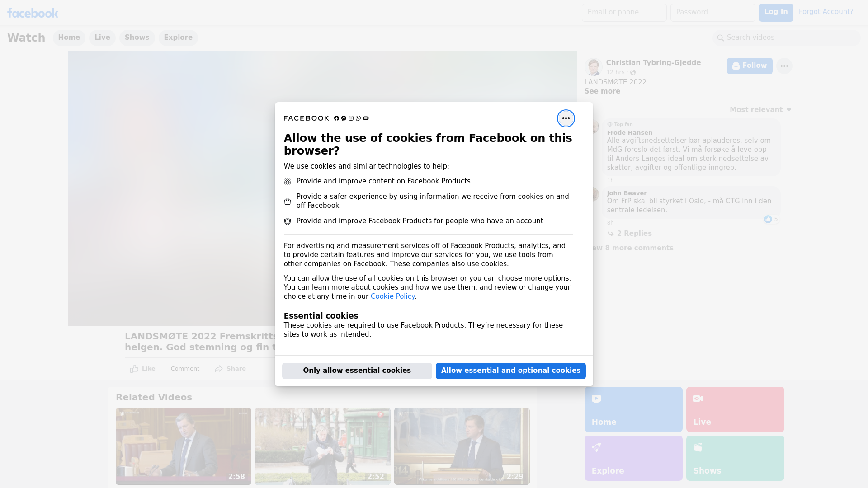The height and width of the screenshot is (488, 868).
Task: Open Christian Tybring-Gjedde's name link
Action: (653, 63)
